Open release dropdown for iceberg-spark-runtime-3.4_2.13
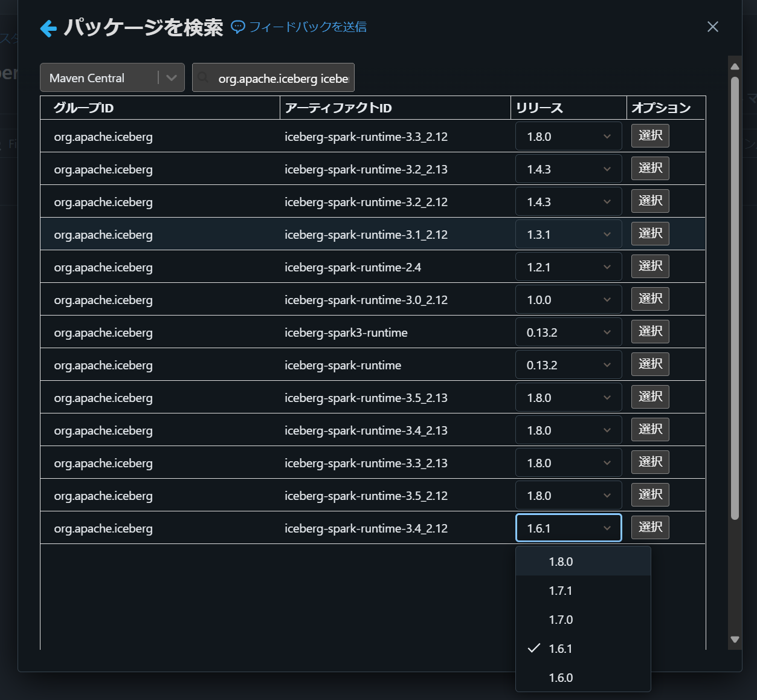This screenshot has width=757, height=700. (569, 430)
